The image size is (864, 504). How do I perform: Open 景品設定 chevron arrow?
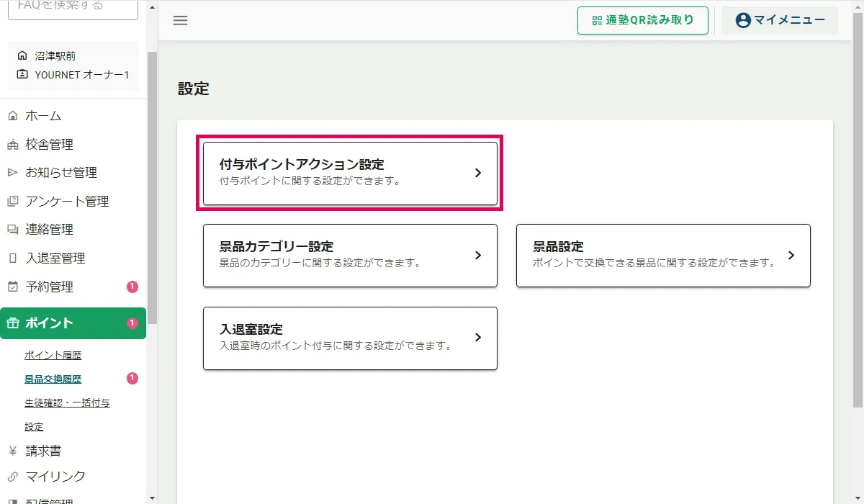point(791,256)
